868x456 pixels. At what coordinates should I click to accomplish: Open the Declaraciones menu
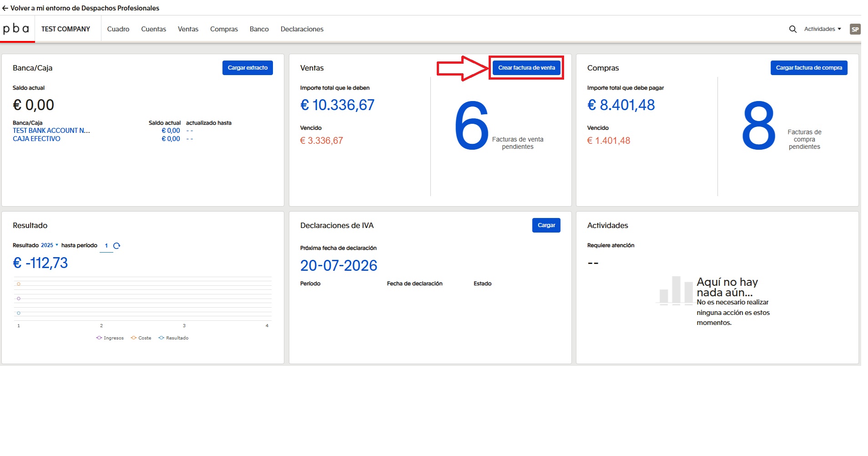point(302,29)
